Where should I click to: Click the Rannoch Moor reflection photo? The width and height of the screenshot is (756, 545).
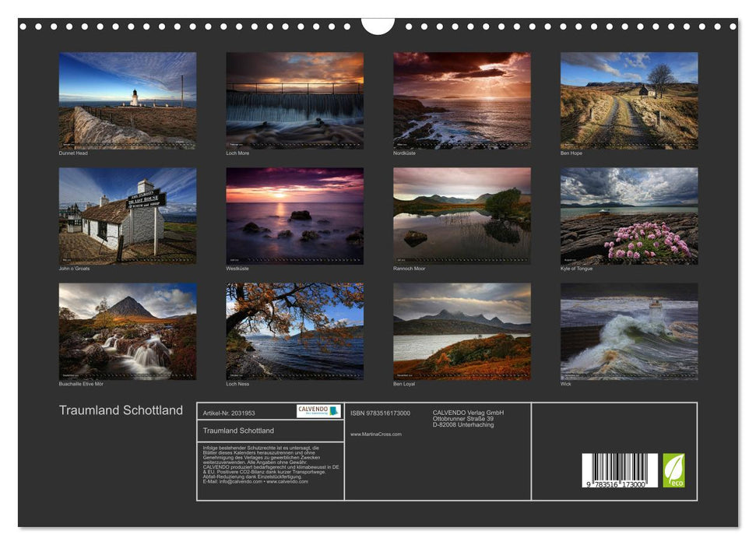click(x=462, y=216)
